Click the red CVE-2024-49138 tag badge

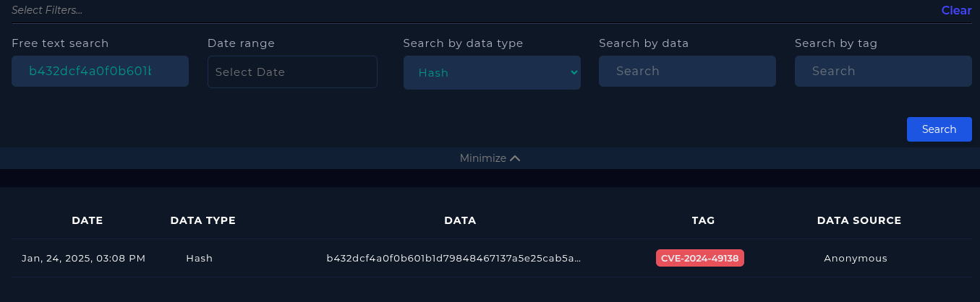pyautogui.click(x=700, y=258)
